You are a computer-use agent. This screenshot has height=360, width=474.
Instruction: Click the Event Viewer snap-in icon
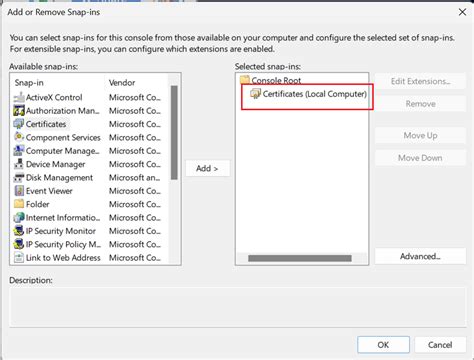[x=19, y=191]
